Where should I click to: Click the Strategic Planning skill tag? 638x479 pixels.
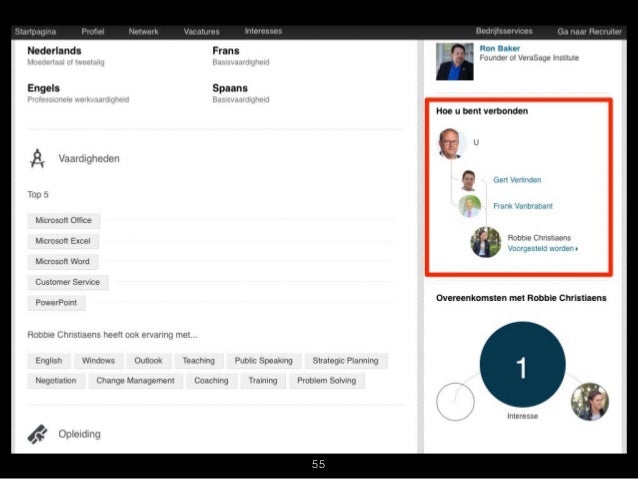tap(345, 361)
